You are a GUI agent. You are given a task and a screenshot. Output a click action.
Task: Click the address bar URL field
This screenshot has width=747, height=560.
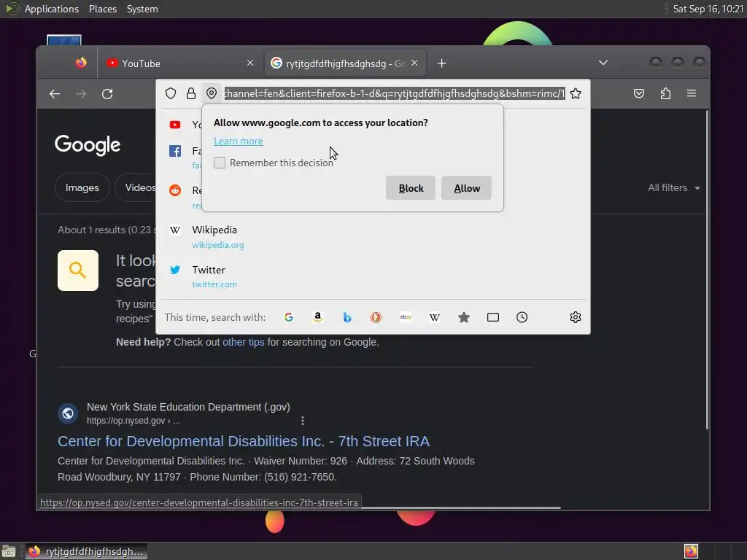click(x=395, y=93)
